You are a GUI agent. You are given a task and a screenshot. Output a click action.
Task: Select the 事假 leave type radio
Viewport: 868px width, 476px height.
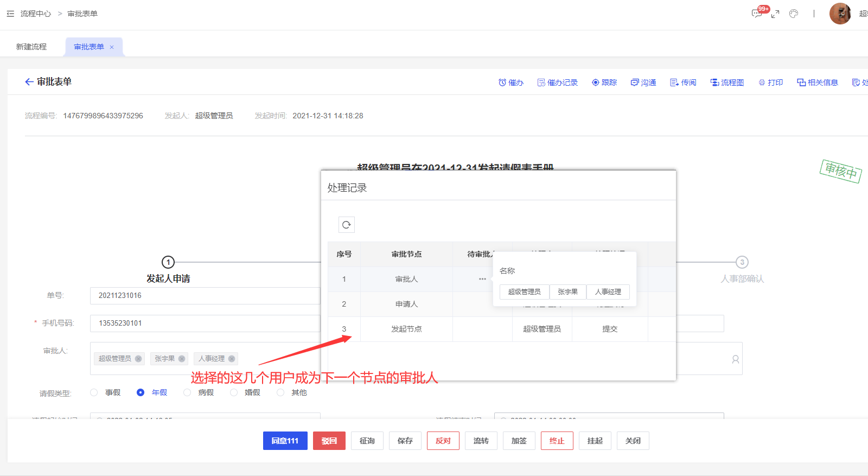coord(94,392)
